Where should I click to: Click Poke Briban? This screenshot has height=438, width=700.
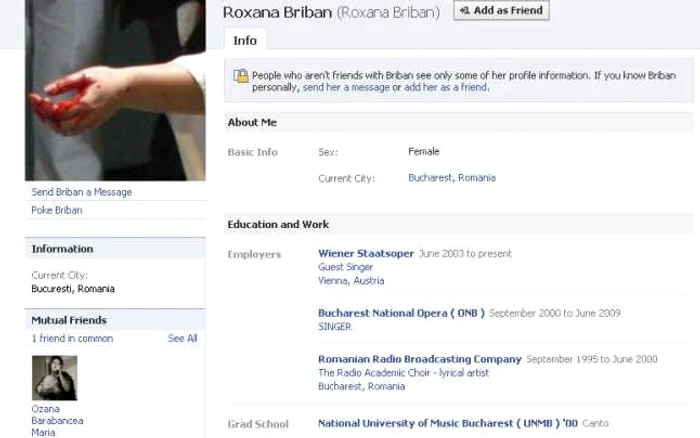tap(57, 210)
